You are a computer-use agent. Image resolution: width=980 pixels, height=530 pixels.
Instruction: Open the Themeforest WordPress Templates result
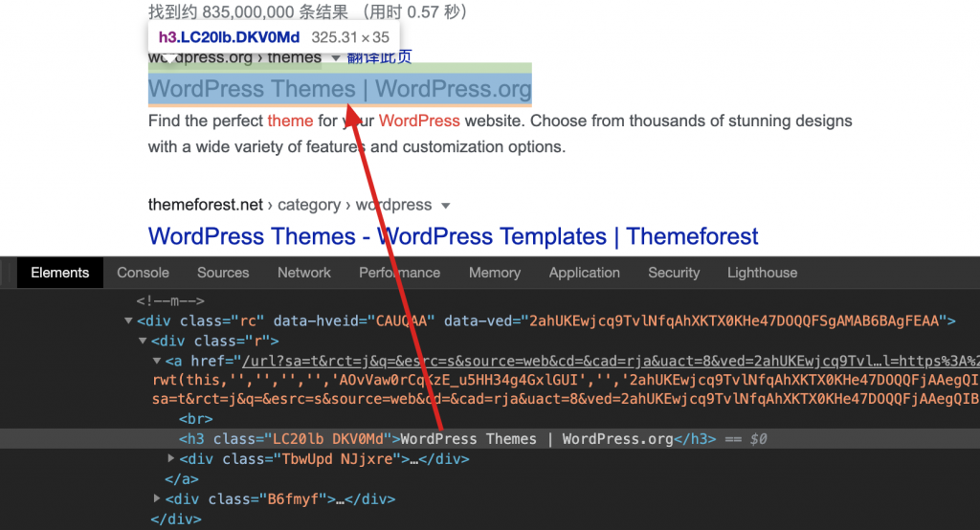[x=453, y=236]
